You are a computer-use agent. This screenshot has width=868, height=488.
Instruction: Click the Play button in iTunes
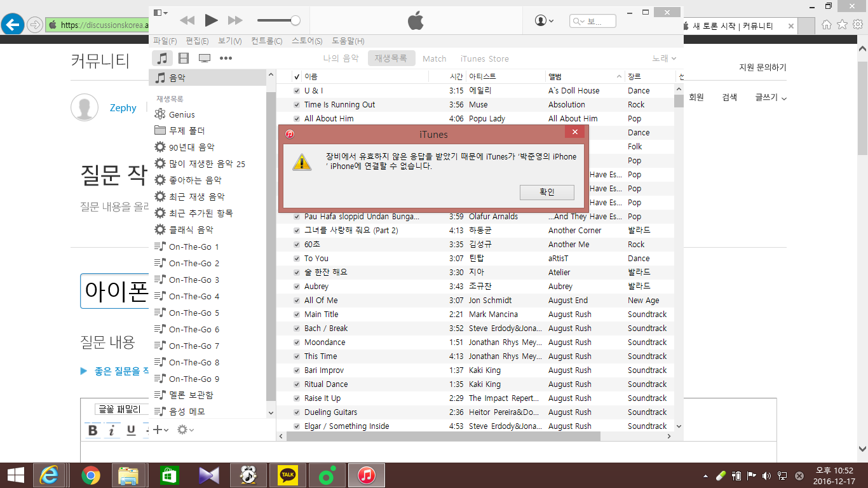[x=211, y=21]
